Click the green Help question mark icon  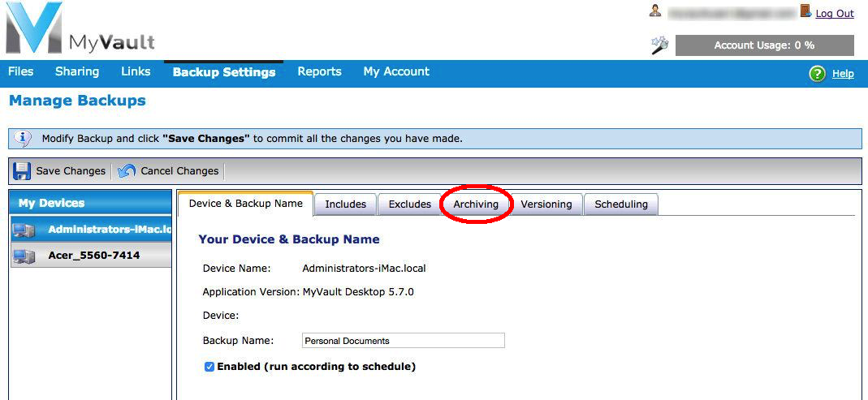pyautogui.click(x=817, y=74)
